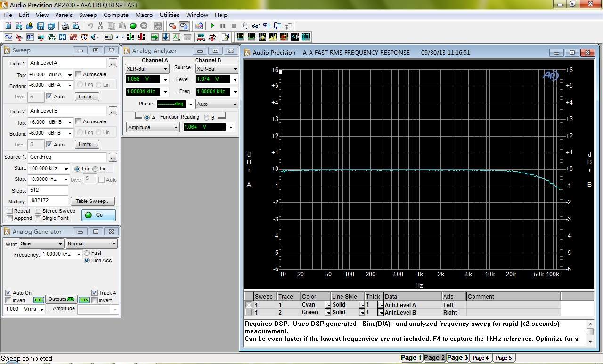
Task: Click the green Run macro play icon
Action: click(x=212, y=26)
